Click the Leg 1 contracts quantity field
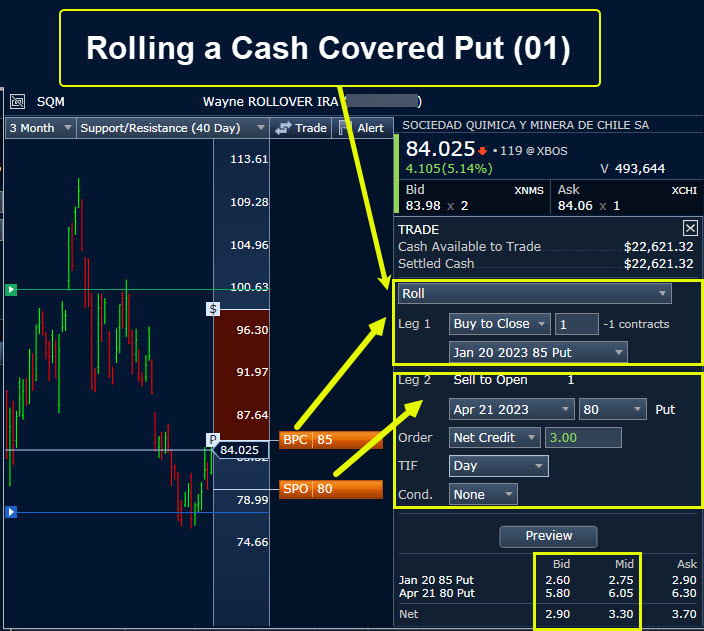 [x=577, y=324]
